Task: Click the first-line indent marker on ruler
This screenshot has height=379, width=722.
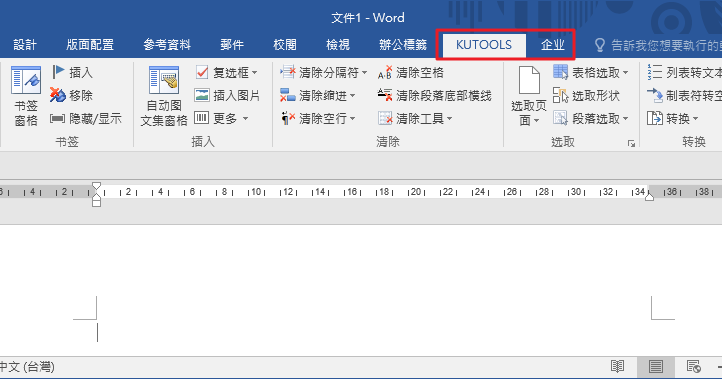Action: (96, 186)
